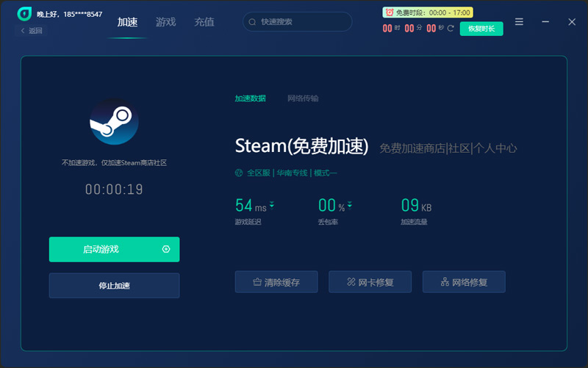Viewport: 588px width, 368px height.
Task: Minimize the accelerator window
Action: [x=545, y=22]
